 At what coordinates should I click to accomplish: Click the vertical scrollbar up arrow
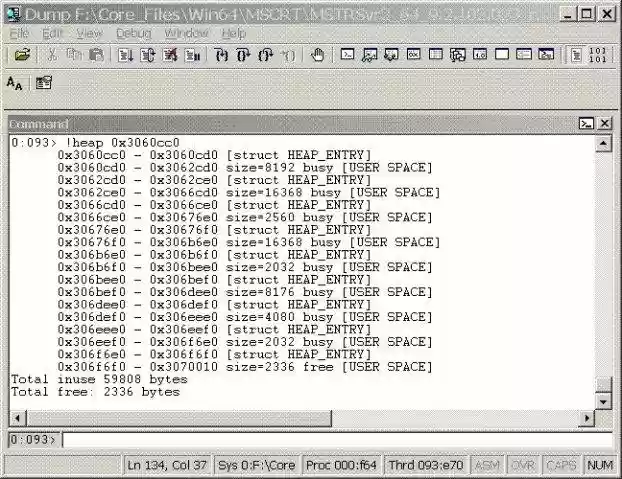(603, 144)
